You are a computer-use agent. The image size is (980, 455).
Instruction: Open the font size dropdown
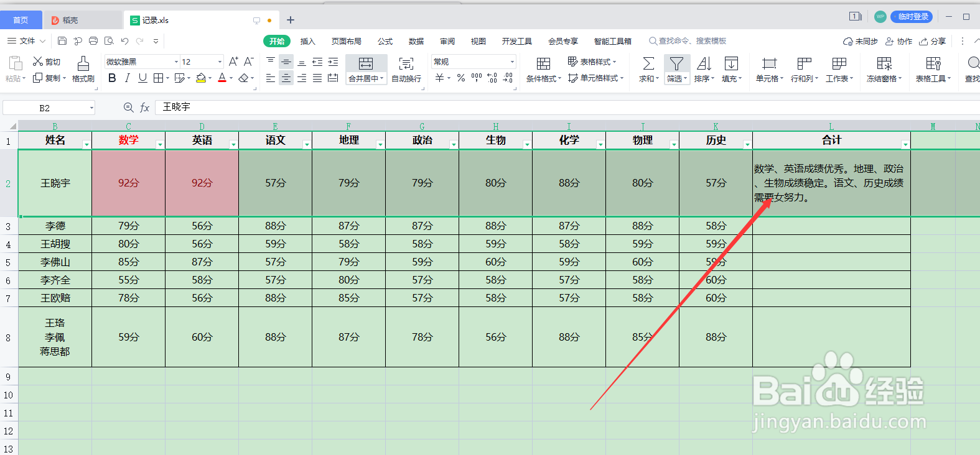coord(220,62)
